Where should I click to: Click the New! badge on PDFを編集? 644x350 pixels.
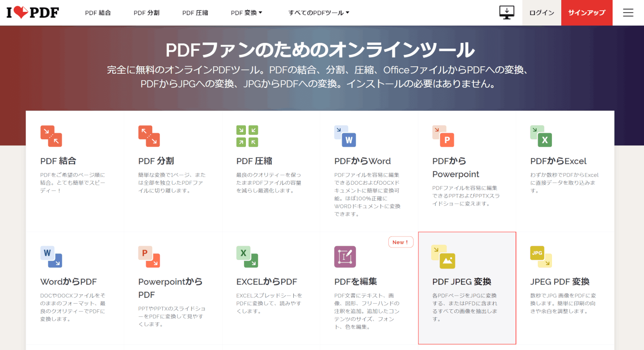click(401, 242)
